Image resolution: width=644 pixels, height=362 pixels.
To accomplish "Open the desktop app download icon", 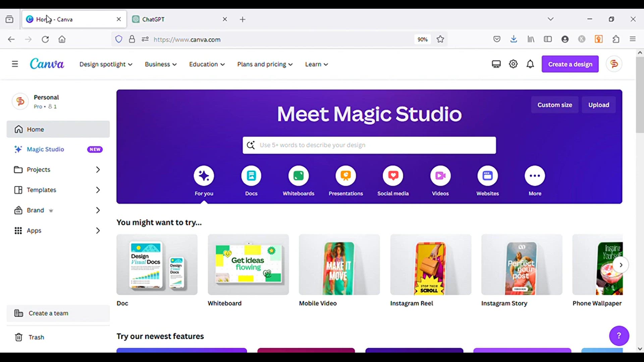I will 496,64.
